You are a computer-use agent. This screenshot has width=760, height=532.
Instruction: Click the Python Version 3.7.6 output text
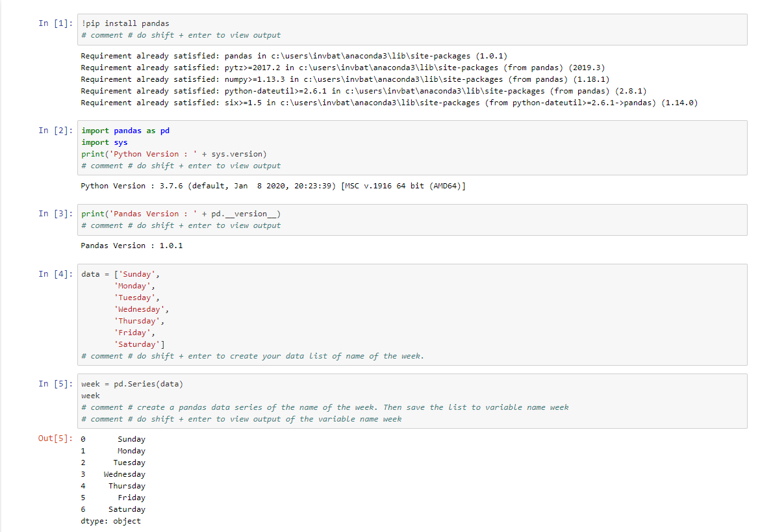273,186
